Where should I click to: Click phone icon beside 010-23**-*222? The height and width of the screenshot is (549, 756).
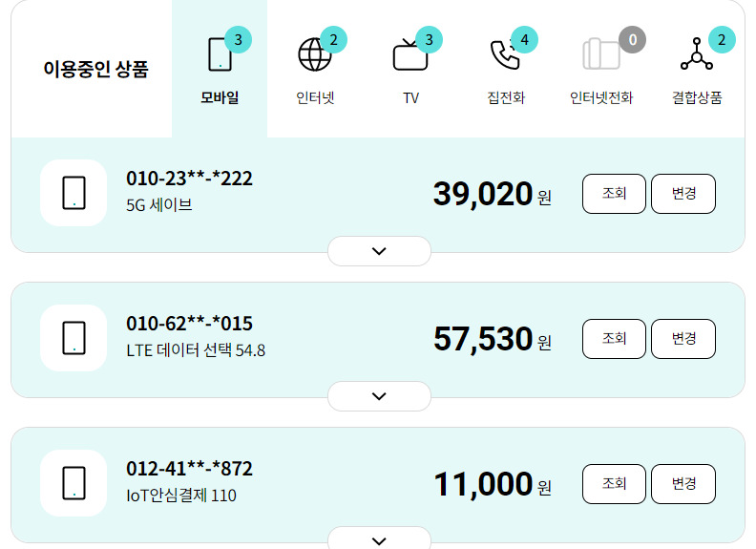coord(73,193)
